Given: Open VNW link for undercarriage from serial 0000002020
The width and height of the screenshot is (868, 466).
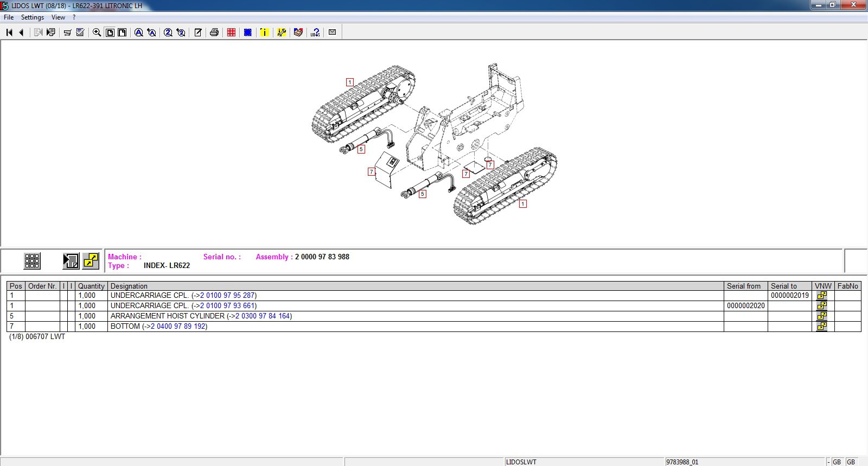Looking at the screenshot, I should coord(822,306).
